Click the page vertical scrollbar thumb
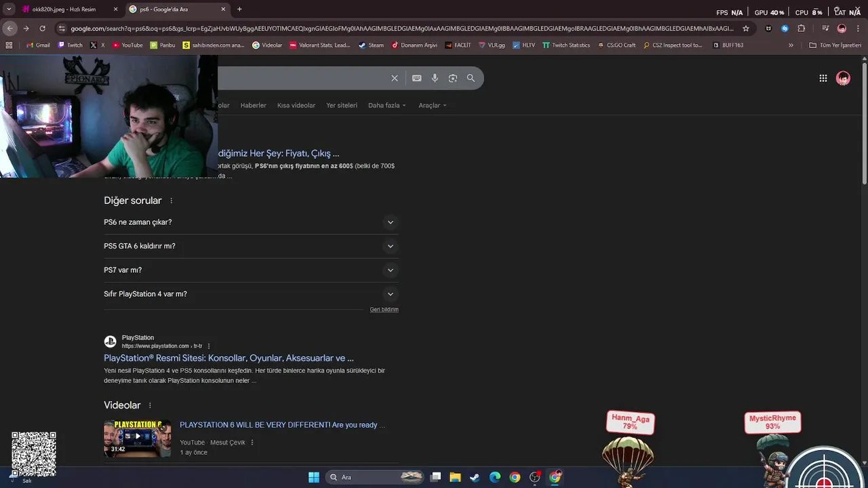The image size is (868, 488). pyautogui.click(x=864, y=122)
